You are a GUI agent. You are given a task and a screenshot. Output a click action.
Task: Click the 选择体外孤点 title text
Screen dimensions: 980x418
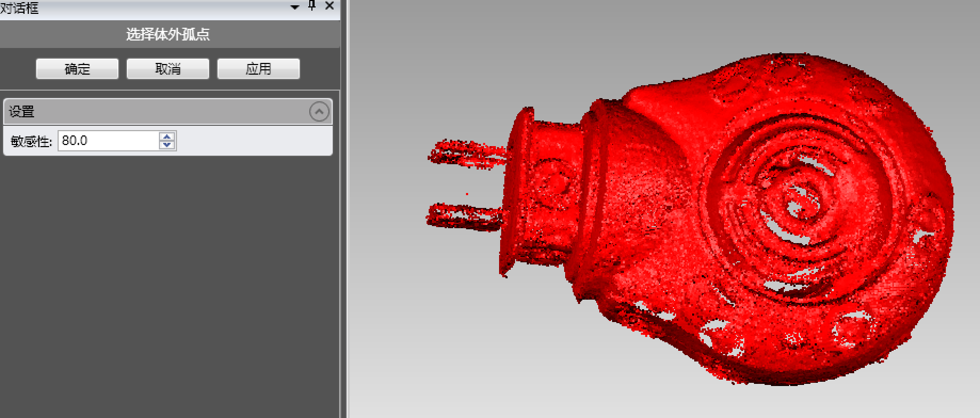168,34
